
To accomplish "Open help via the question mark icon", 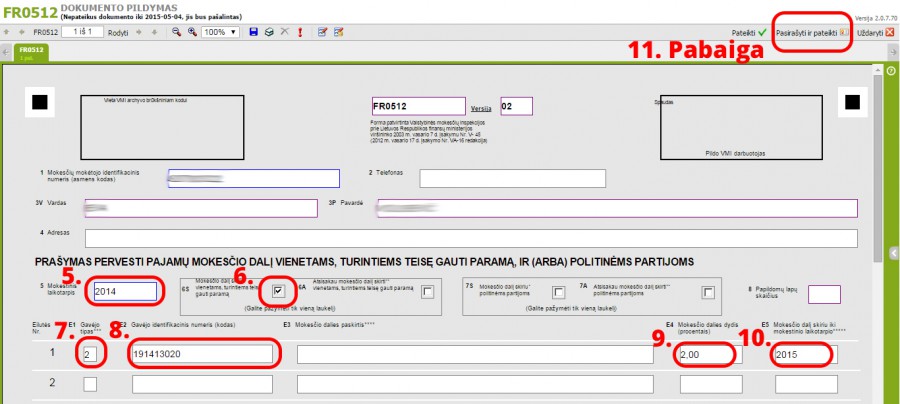I will tap(890, 70).
